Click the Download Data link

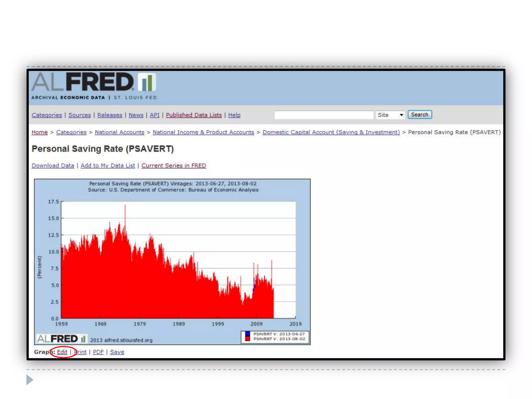[53, 166]
